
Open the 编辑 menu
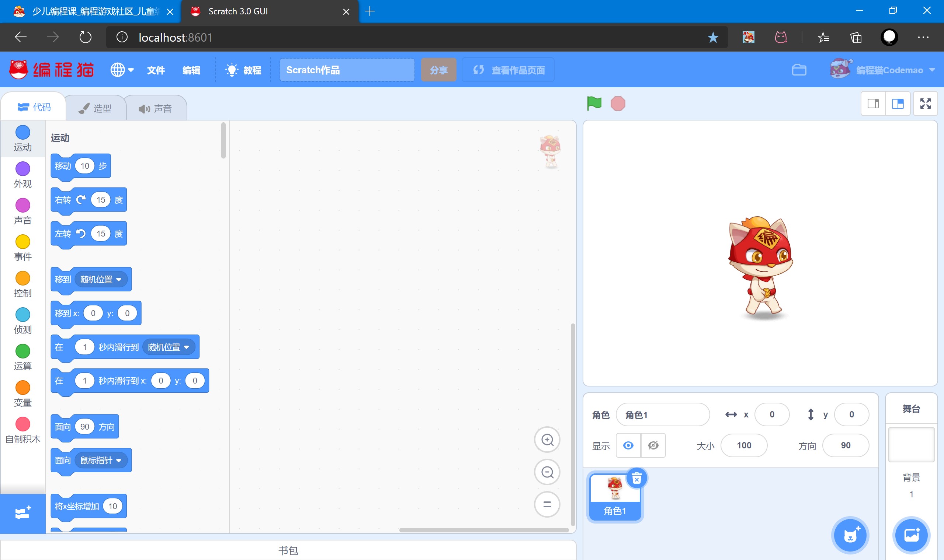pyautogui.click(x=191, y=70)
